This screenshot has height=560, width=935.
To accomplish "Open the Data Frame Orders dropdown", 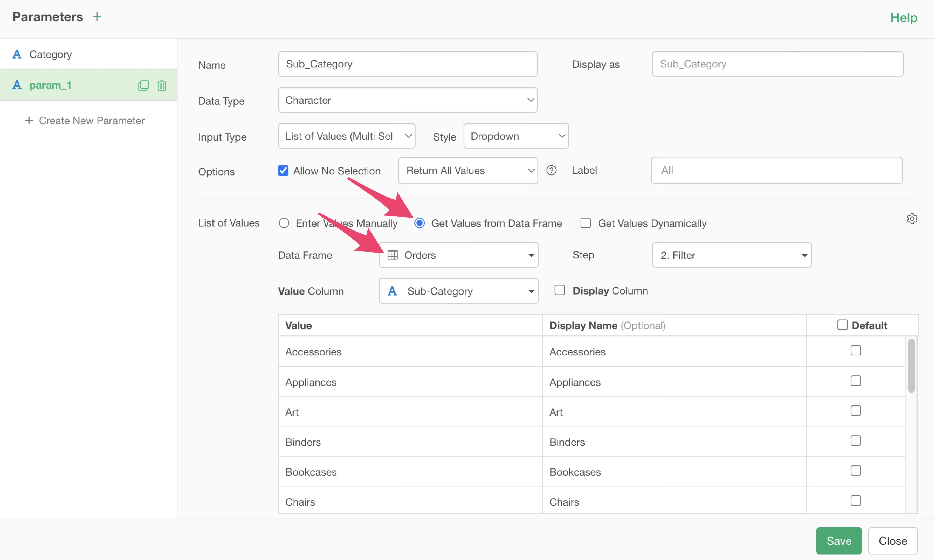I will tap(458, 255).
